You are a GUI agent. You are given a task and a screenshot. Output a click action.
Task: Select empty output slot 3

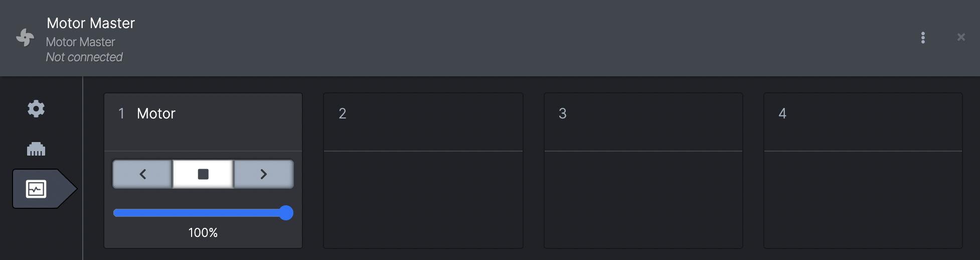tap(643, 171)
